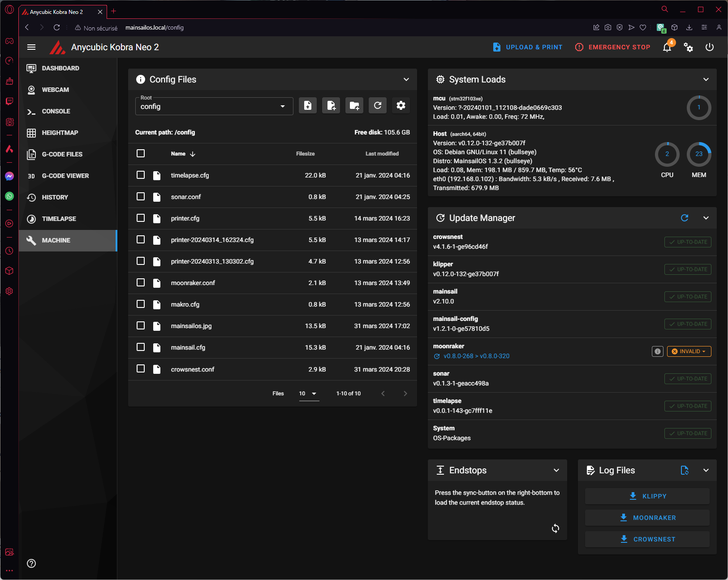Sync the endstop status
This screenshot has height=580, width=728.
[x=556, y=528]
